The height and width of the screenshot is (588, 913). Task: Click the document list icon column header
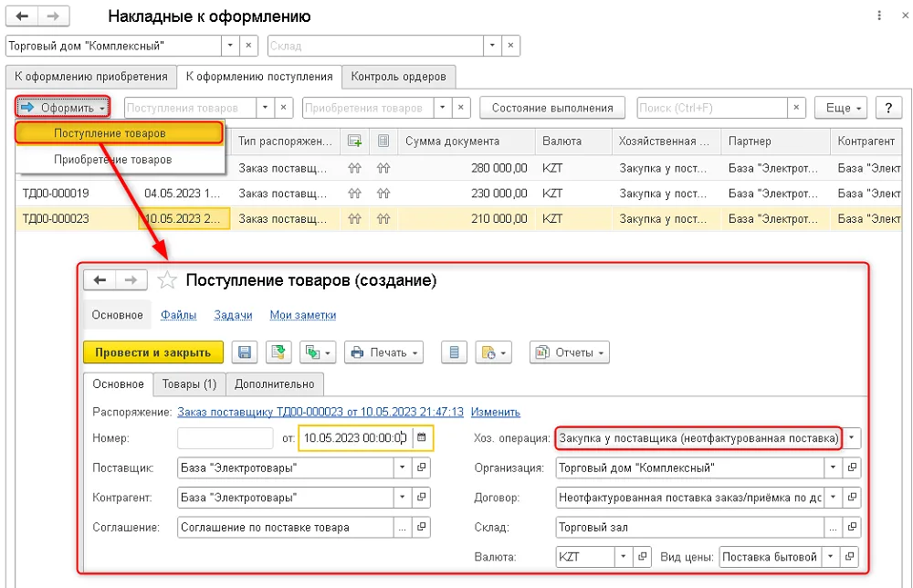pyautogui.click(x=383, y=141)
